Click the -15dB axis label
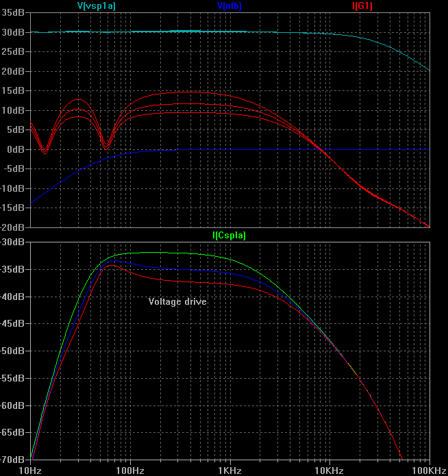 (x=12, y=208)
